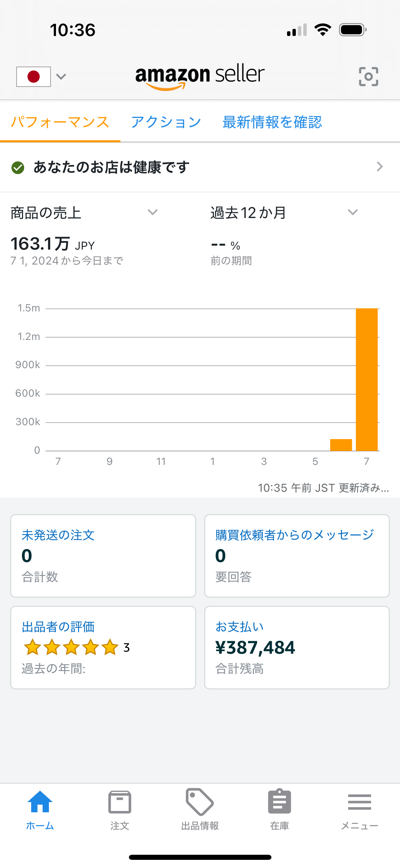Viewport: 400px width, 868px height.
Task: Tap the green health checkmark icon
Action: 18,167
